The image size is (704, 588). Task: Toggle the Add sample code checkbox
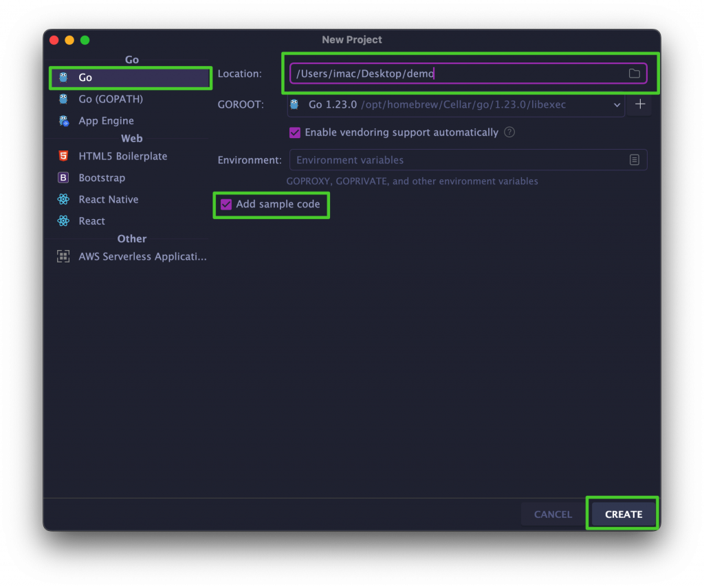click(x=225, y=204)
